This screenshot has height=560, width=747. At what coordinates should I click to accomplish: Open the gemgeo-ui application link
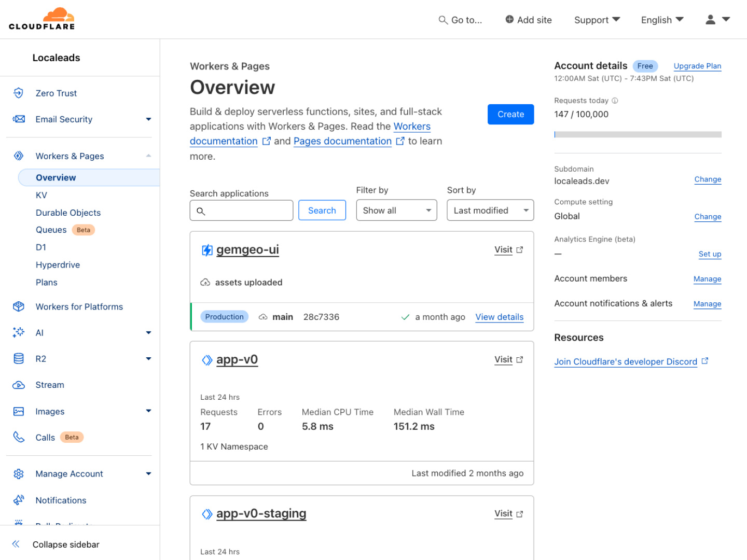coord(247,250)
